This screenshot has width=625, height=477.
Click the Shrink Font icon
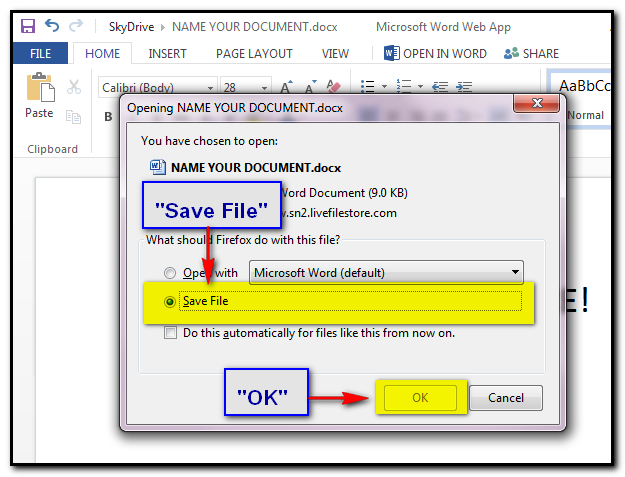point(311,86)
